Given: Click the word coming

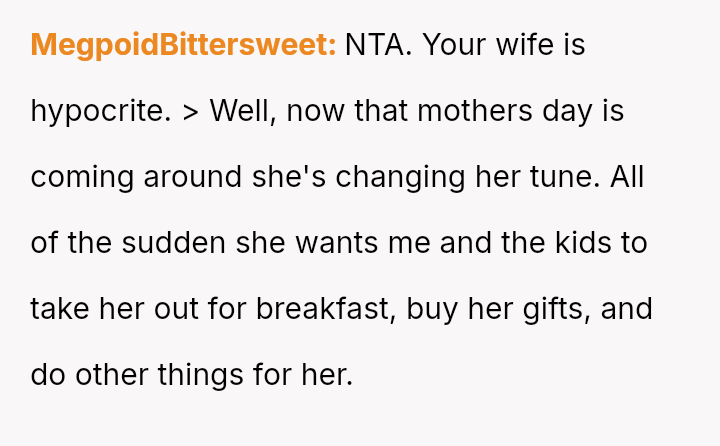Looking at the screenshot, I should click(82, 177).
